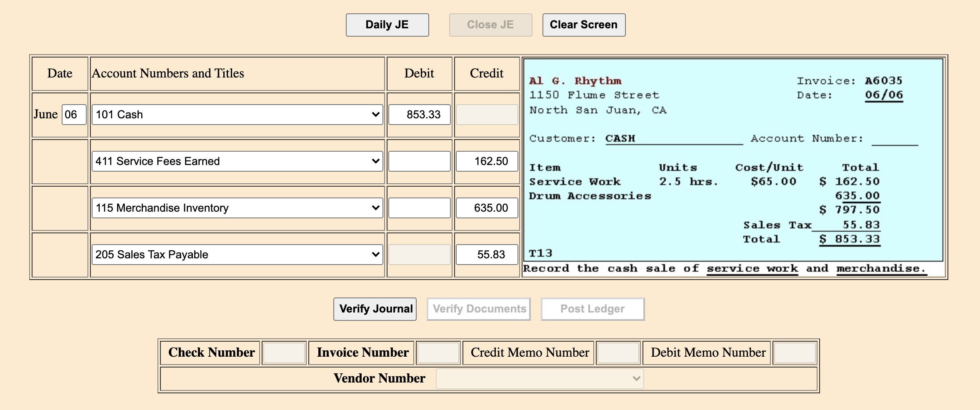This screenshot has height=410, width=980.
Task: Click the Debit column header
Action: [x=419, y=74]
